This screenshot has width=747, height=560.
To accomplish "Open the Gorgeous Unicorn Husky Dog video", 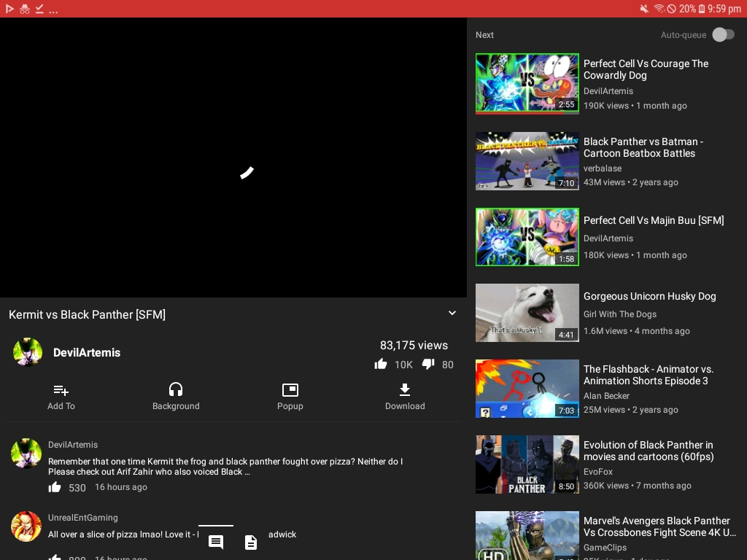I will (x=650, y=296).
